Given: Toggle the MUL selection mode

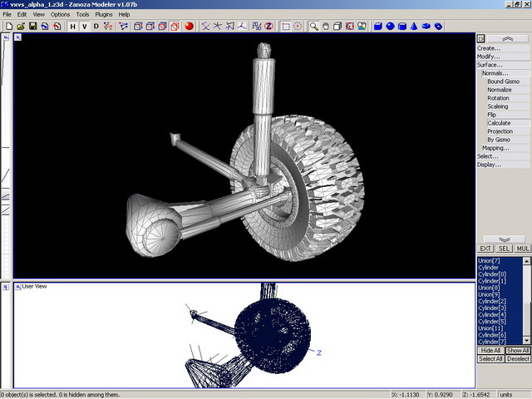Looking at the screenshot, I should (523, 249).
